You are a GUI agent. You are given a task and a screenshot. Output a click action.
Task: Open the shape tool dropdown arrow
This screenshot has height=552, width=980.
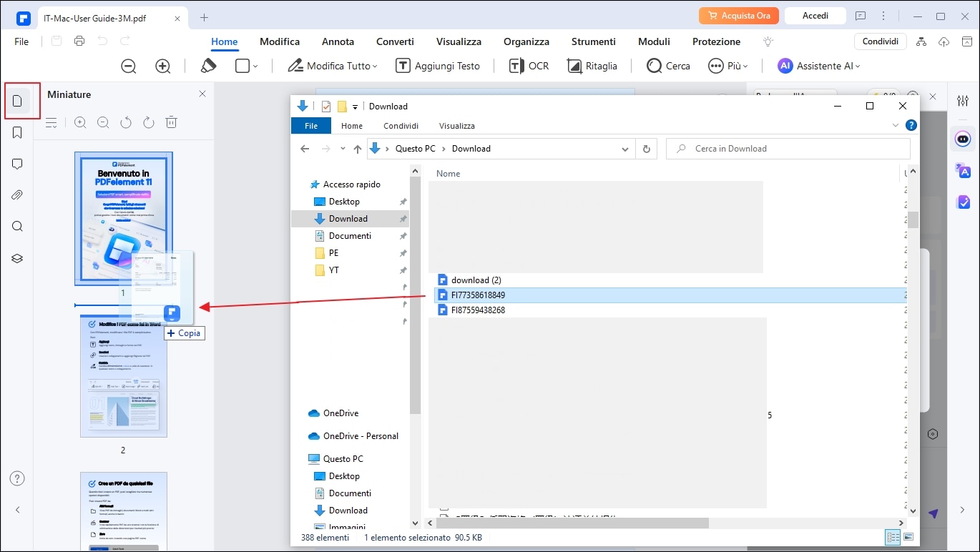click(x=255, y=66)
